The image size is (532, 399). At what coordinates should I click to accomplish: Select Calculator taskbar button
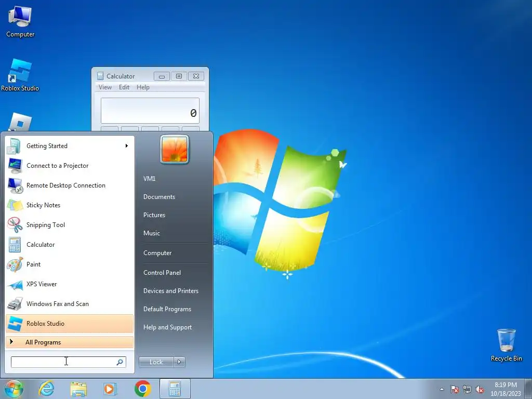click(x=175, y=389)
